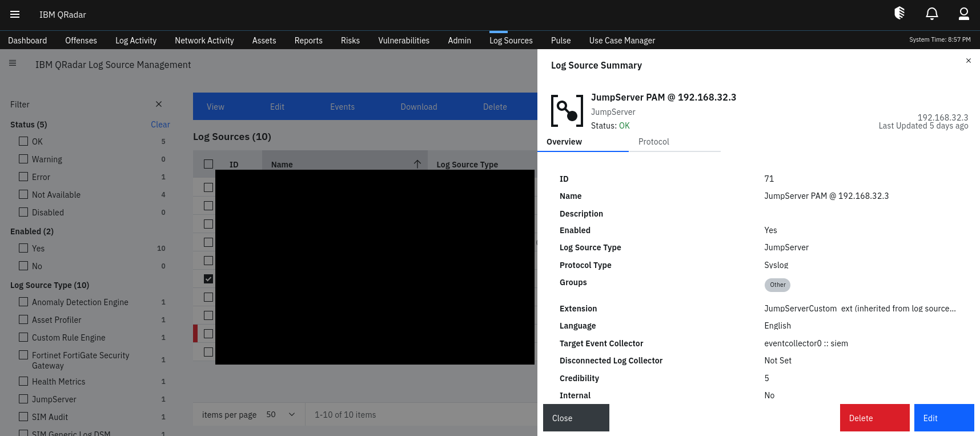Open the Use Case Manager tab

(622, 41)
